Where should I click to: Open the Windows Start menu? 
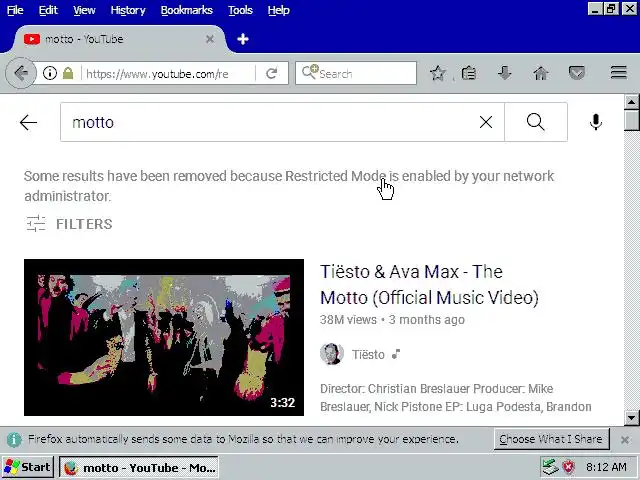click(x=27, y=467)
